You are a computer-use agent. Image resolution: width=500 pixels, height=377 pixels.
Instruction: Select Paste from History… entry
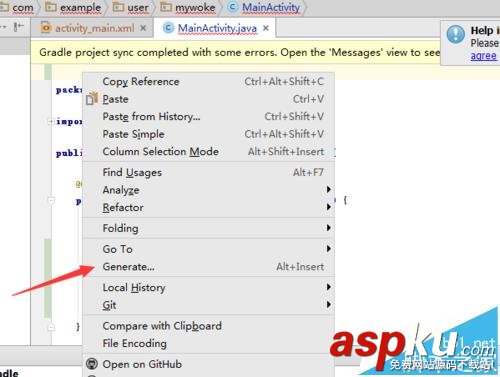coord(208,117)
